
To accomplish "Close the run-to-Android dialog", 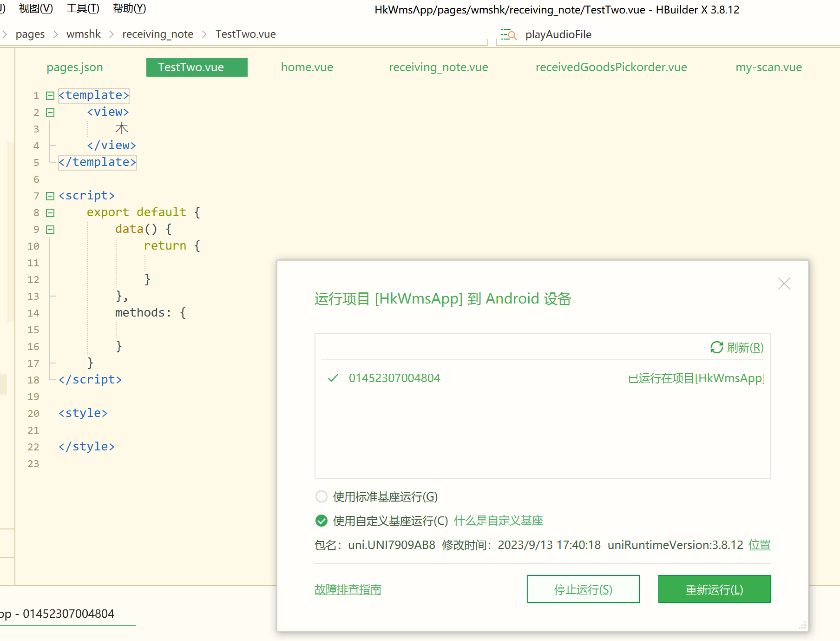I will [784, 284].
